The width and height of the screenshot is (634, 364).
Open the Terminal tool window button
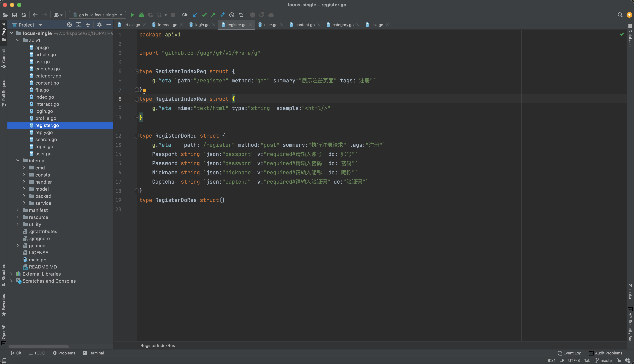pos(93,353)
